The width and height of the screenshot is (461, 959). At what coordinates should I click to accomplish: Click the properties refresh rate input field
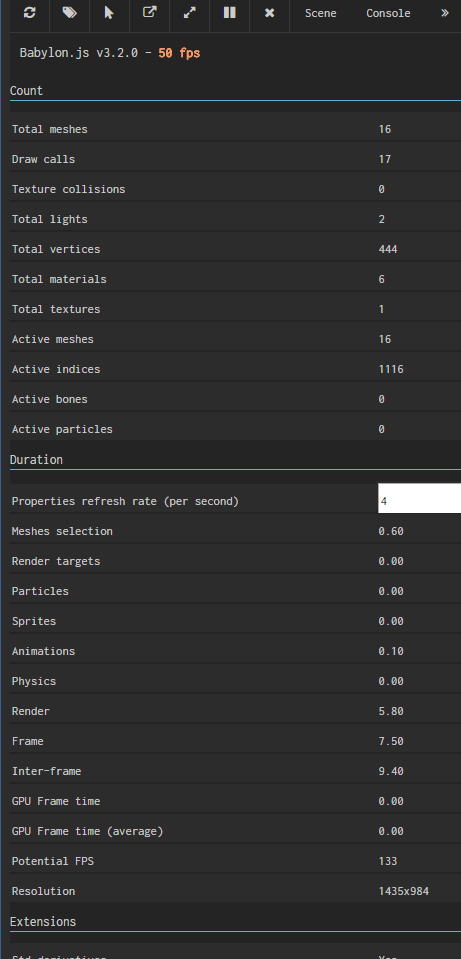tap(419, 498)
